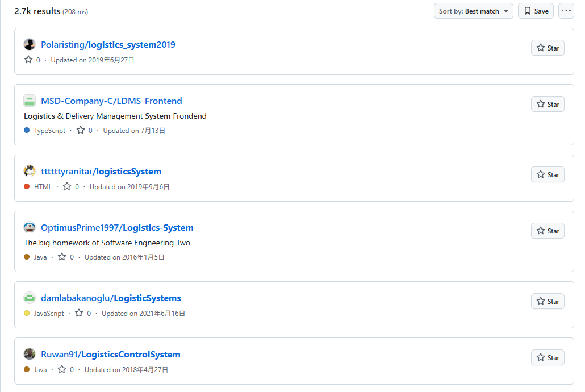This screenshot has width=585, height=392.
Task: Click damlabakanoglu avatar icon
Action: [30, 298]
